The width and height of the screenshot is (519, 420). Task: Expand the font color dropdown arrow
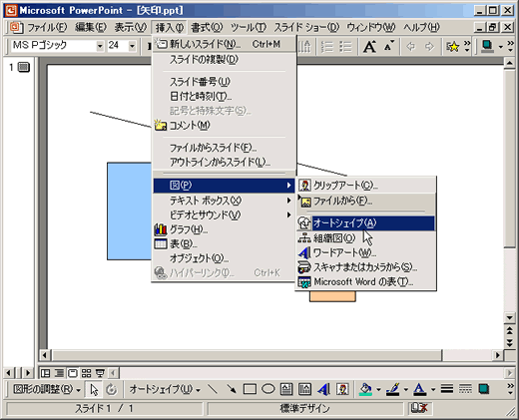pos(432,389)
